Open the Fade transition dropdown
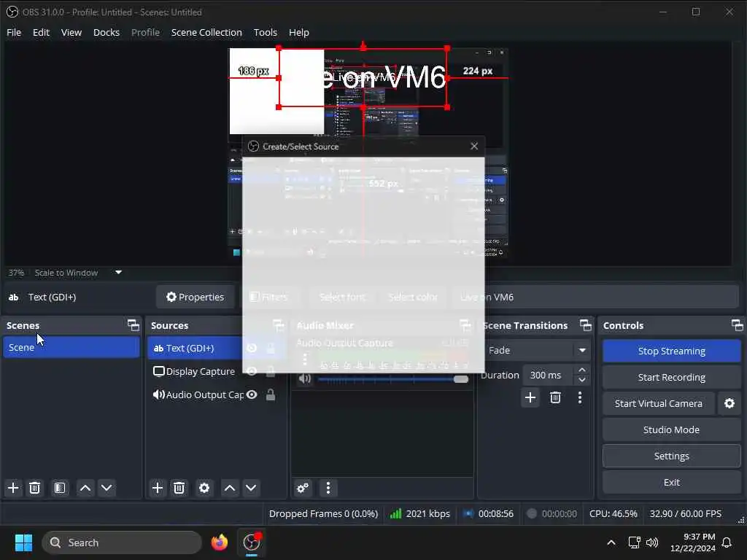This screenshot has height=560, width=747. (x=538, y=351)
